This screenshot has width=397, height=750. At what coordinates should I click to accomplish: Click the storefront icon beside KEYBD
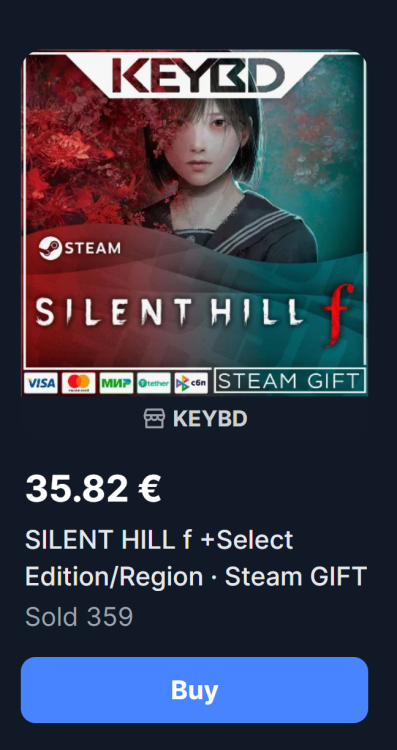click(x=154, y=419)
